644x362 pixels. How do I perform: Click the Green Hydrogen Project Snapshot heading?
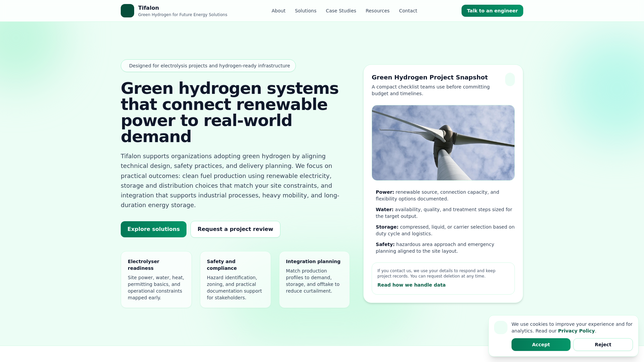point(430,77)
